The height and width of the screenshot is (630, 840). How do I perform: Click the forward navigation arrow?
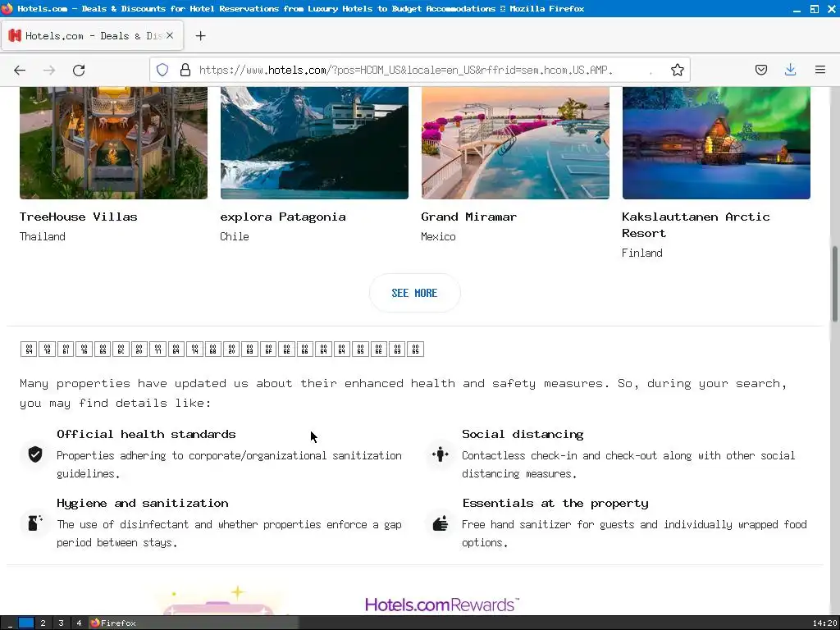[49, 71]
